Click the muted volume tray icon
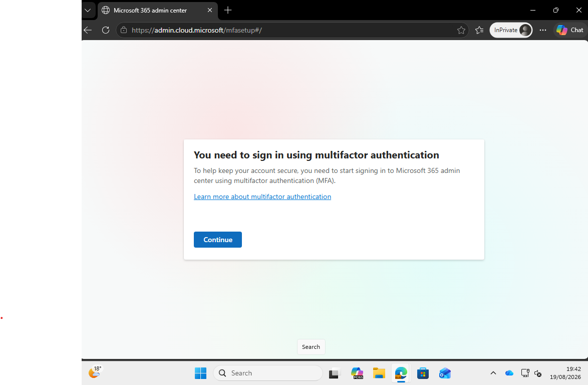Screen dimensions: 588x385 click(538, 373)
